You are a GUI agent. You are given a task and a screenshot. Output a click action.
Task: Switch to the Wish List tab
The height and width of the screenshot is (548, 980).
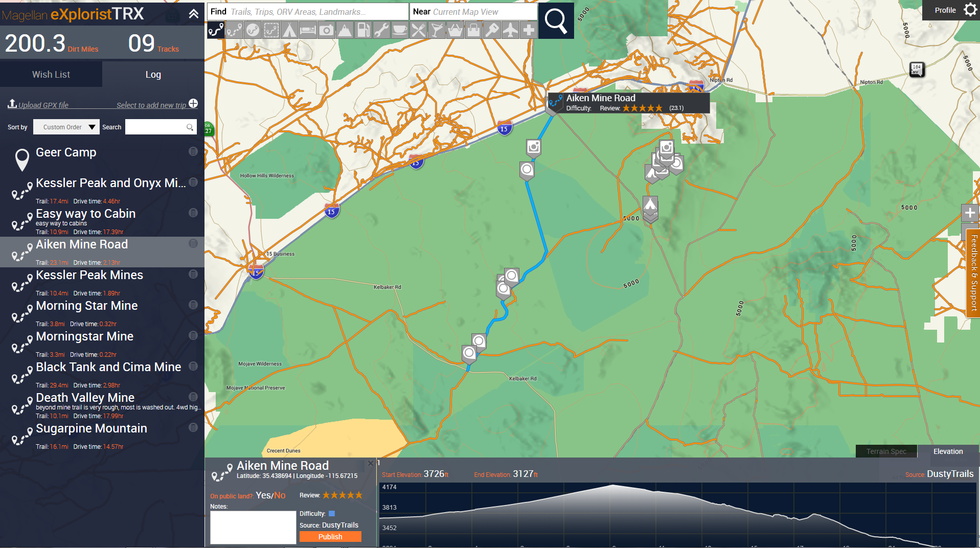pyautogui.click(x=51, y=74)
